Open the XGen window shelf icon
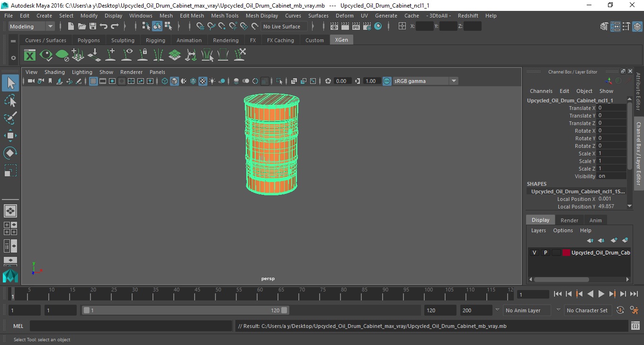 click(x=30, y=55)
